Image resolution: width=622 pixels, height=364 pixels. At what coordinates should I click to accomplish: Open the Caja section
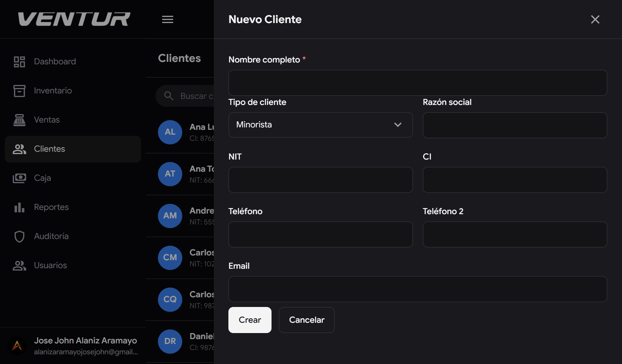[42, 178]
